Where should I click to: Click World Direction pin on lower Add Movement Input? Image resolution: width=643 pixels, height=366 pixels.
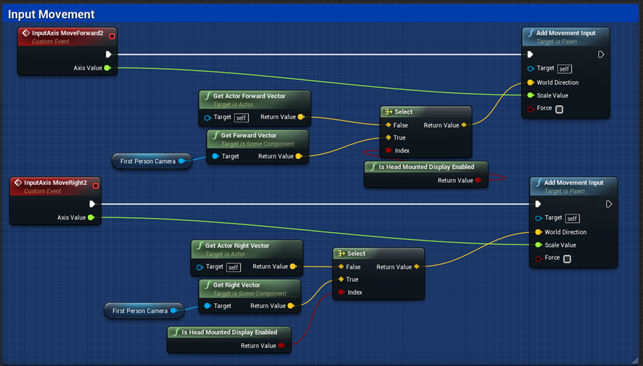tap(538, 232)
